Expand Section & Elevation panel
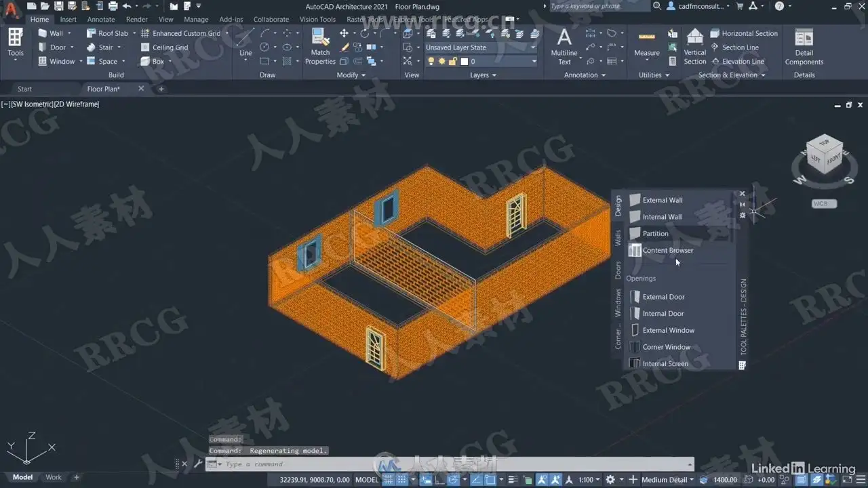868x488 pixels. pos(732,75)
